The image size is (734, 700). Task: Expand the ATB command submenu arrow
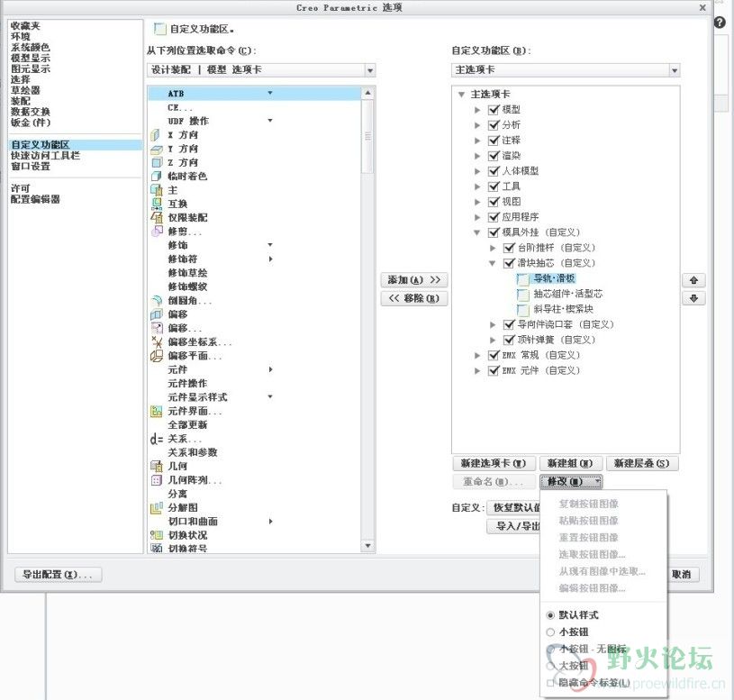click(270, 93)
